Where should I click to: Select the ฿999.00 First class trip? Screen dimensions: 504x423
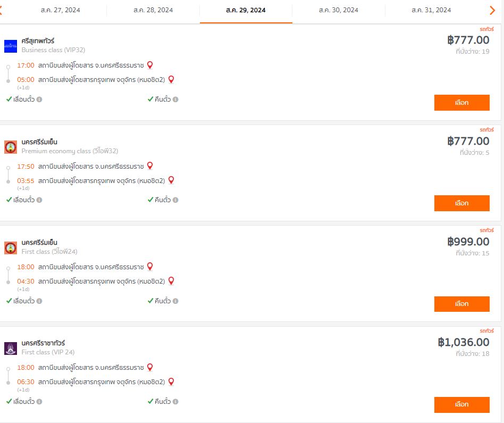(x=461, y=304)
